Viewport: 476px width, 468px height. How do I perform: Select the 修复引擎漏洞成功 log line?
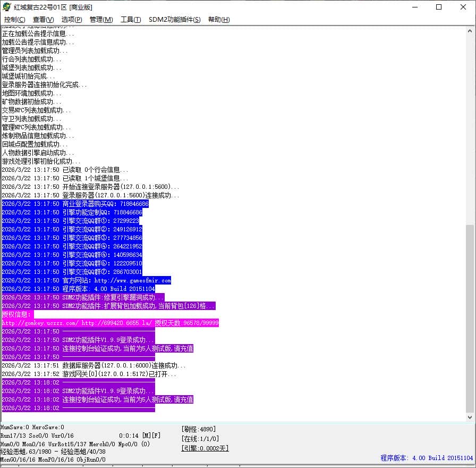pos(83,297)
